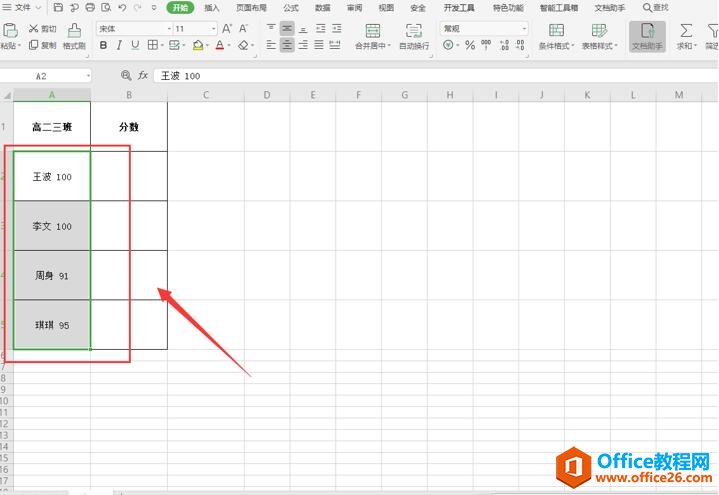The height and width of the screenshot is (495, 719).
Task: Open Conditional Formatting (条件格式)
Action: (x=556, y=37)
